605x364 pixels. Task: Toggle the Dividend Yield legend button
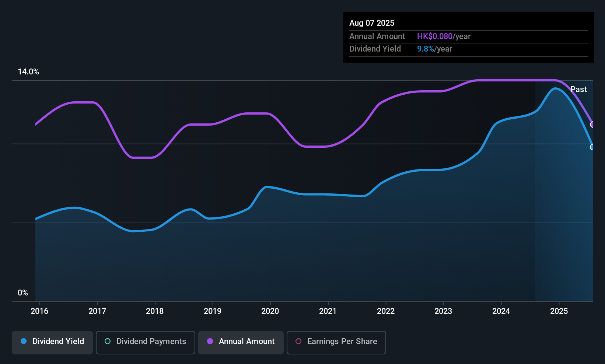tap(52, 342)
